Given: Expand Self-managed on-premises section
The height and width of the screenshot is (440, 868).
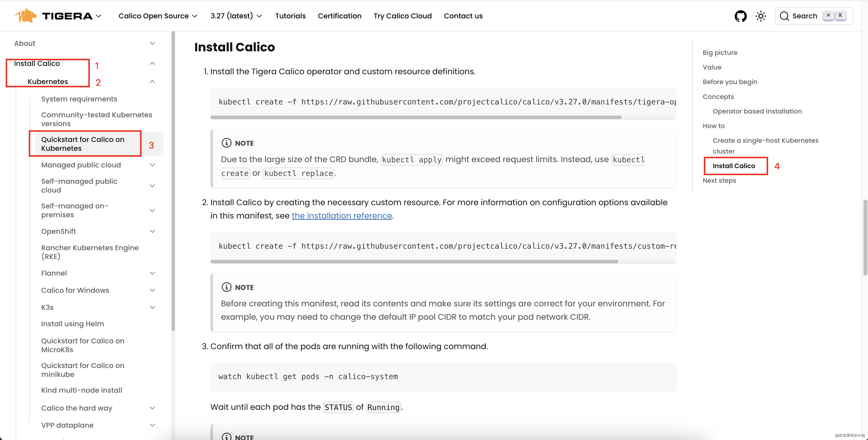Looking at the screenshot, I should pos(152,210).
